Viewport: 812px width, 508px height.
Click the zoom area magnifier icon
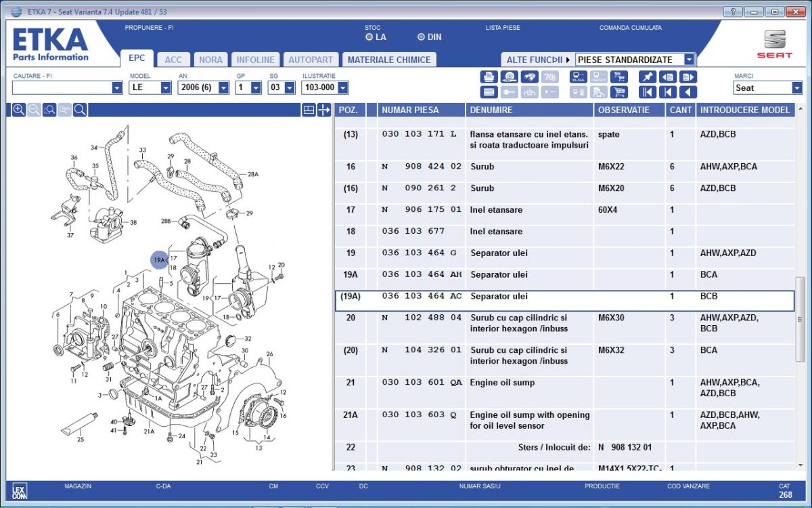[49, 110]
